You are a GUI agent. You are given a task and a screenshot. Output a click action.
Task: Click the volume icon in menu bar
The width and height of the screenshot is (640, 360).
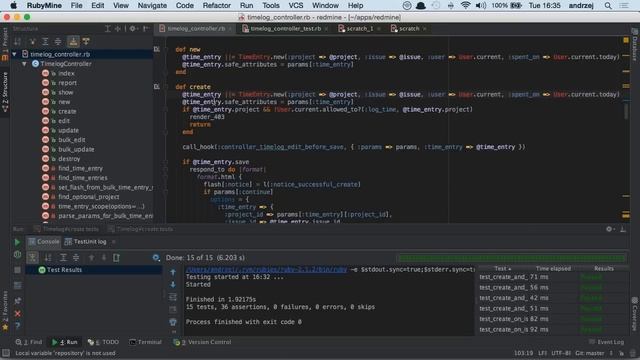(481, 6)
